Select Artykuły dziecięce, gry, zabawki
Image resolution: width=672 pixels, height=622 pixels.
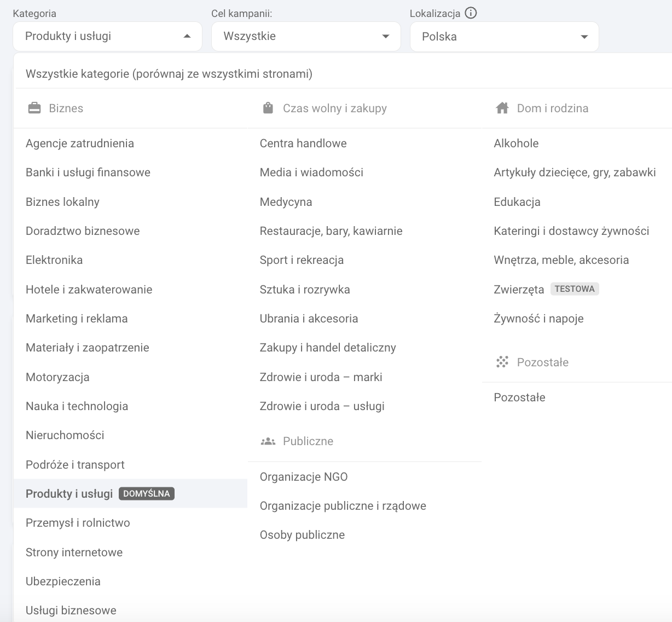[574, 172]
